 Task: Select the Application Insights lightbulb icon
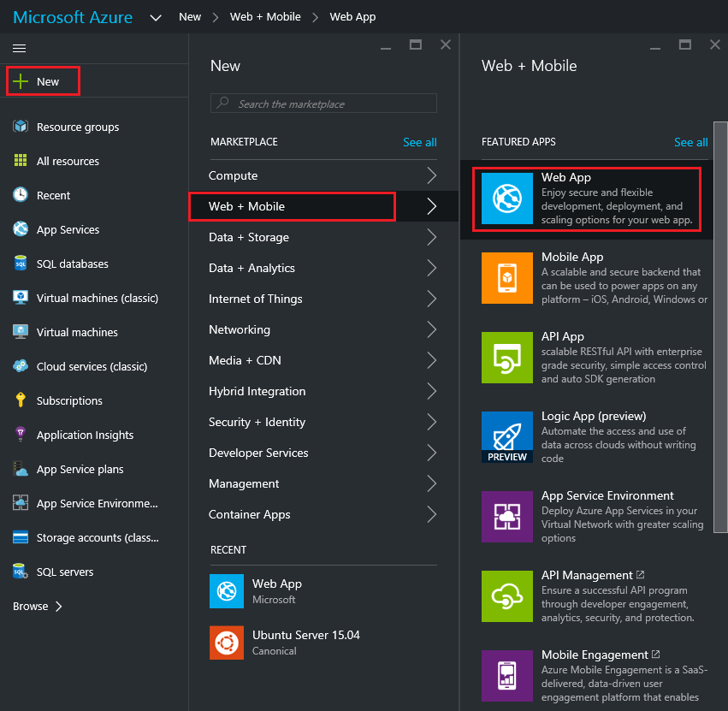coord(21,435)
